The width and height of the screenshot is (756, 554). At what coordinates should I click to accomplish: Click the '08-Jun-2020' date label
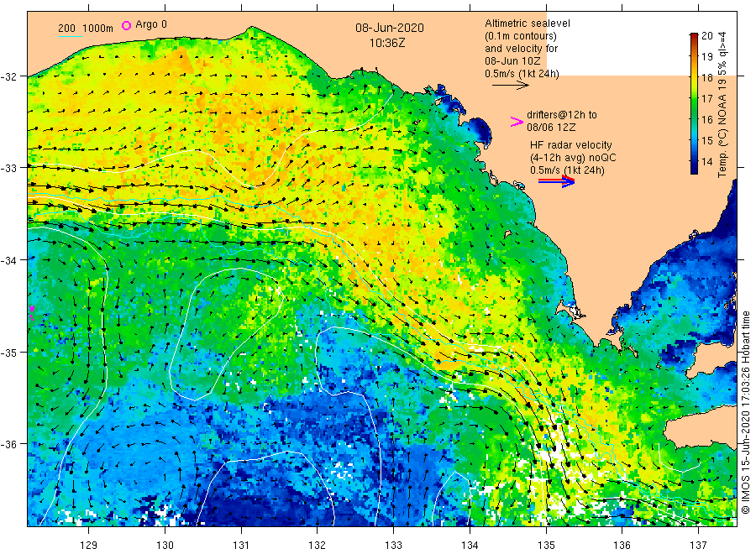pos(390,28)
